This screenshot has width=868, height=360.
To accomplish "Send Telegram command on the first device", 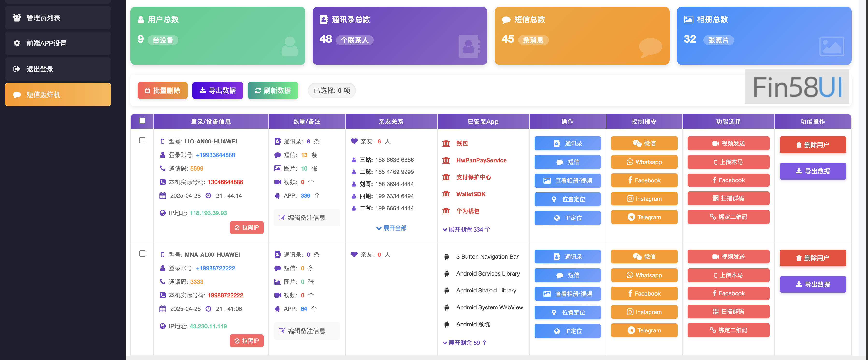I will [644, 217].
